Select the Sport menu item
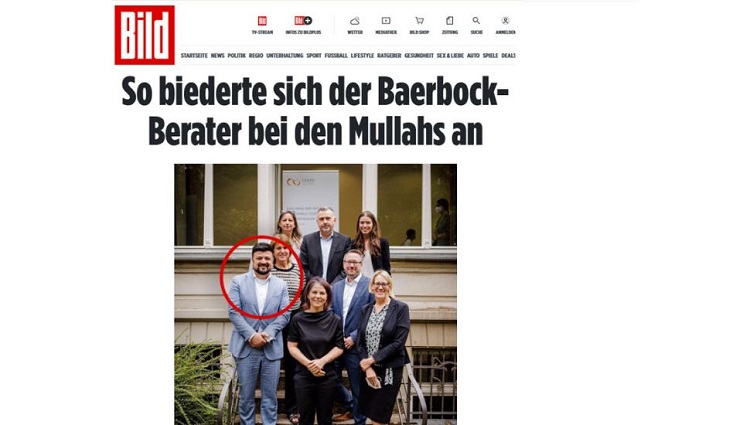 [x=314, y=55]
